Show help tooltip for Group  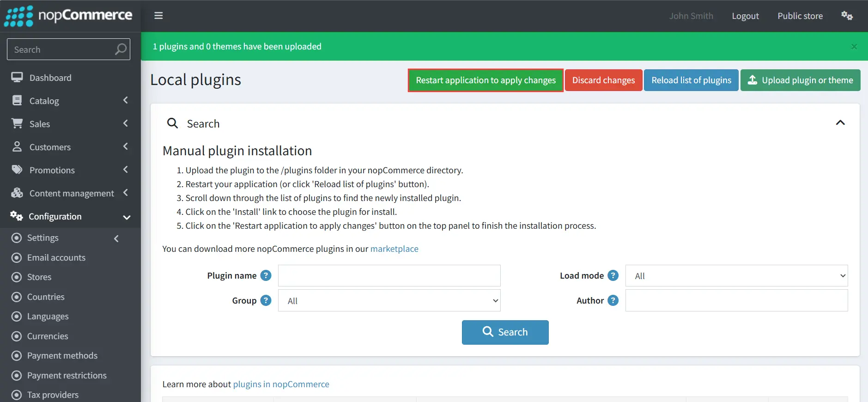click(266, 300)
